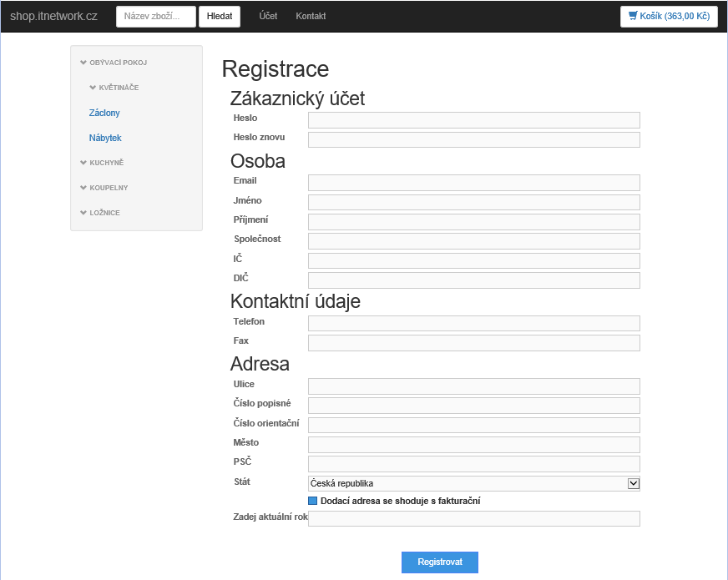Go to the shop.itnetwork.cz homepage
The height and width of the screenshot is (580, 728).
tap(54, 15)
